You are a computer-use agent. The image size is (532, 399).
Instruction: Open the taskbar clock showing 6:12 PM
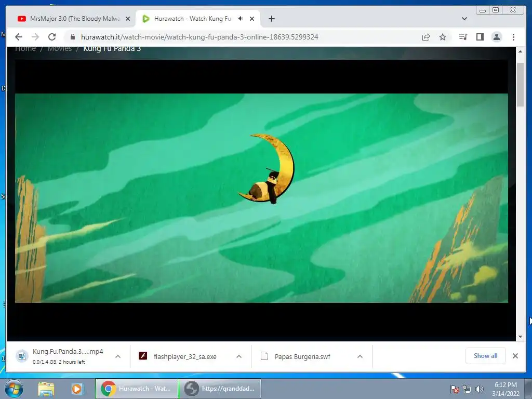coord(506,389)
